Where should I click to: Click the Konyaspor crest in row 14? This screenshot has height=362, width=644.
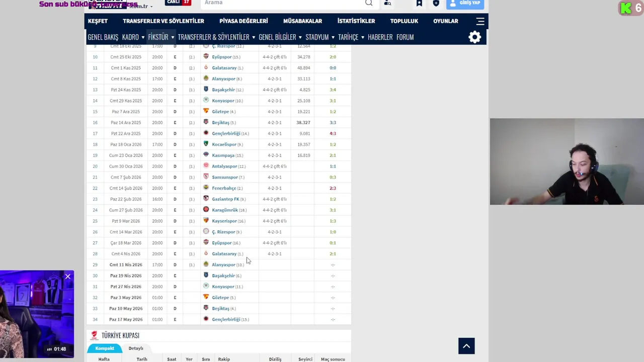[206, 101]
